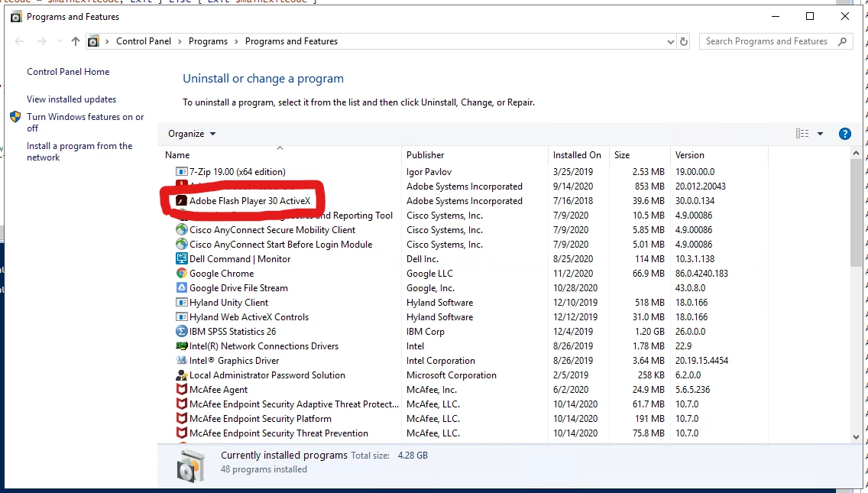
Task: Click the Dell Command Monitor icon
Action: click(182, 258)
